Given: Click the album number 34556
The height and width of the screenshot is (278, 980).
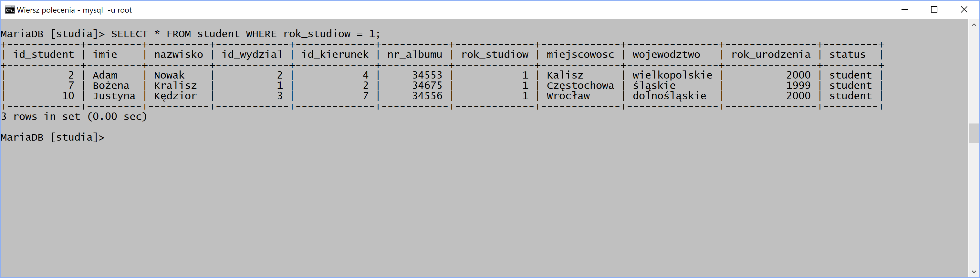Looking at the screenshot, I should [427, 96].
